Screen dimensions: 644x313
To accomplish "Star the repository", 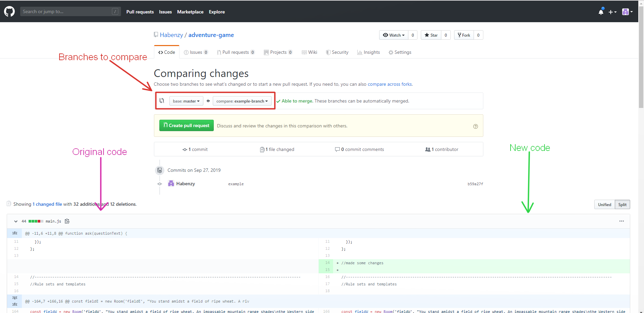I will click(x=431, y=35).
